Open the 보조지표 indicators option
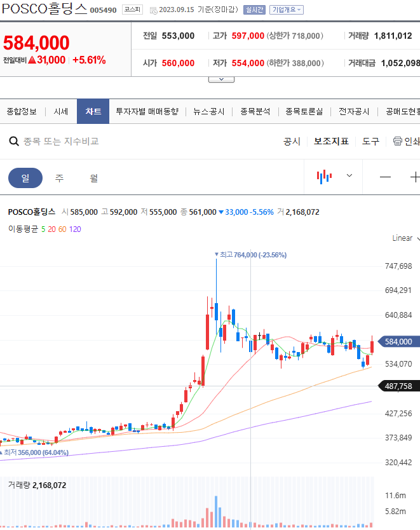The height and width of the screenshot is (530, 420). [331, 141]
